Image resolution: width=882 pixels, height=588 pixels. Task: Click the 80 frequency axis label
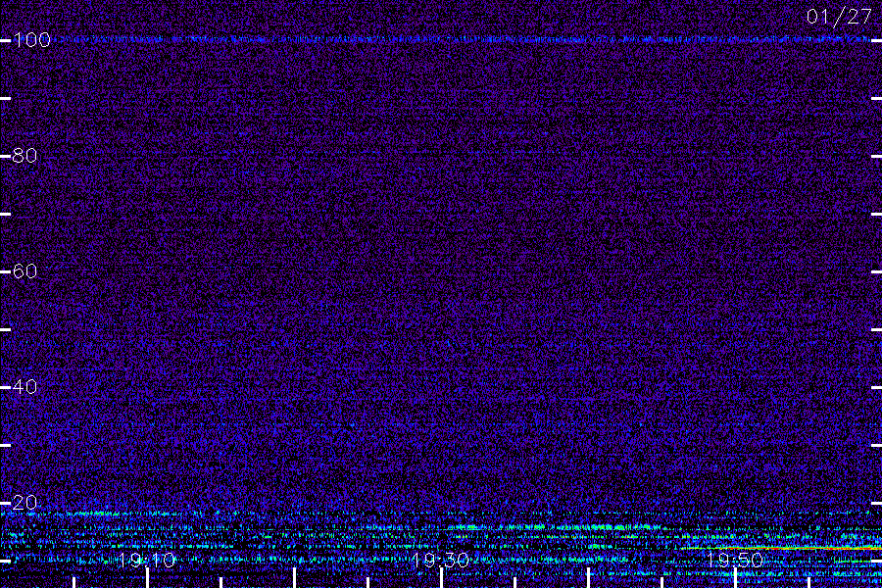24,156
